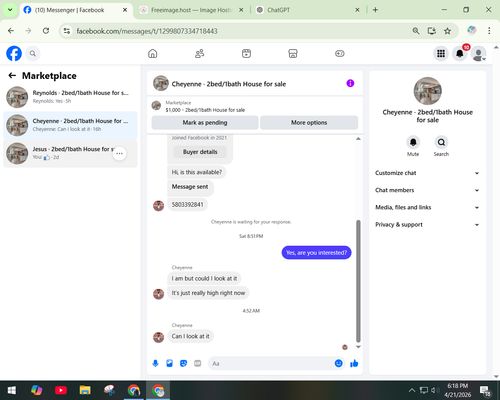Viewport: 500px width, 400px height.
Task: Select the Messenger Facebook tab
Action: (x=76, y=10)
